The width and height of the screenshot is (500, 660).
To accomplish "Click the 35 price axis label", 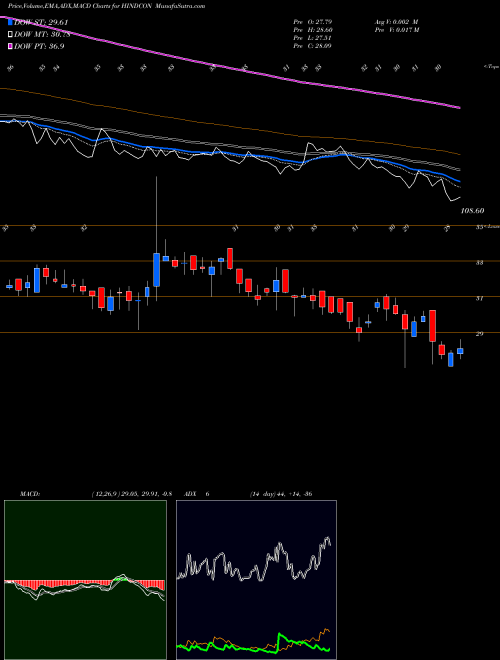I will tap(479, 227).
